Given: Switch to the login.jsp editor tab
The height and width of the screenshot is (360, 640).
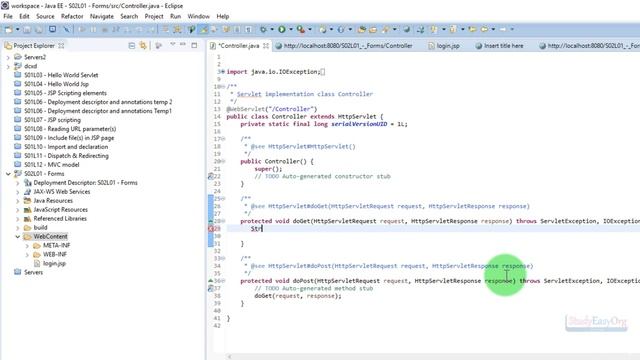Looking at the screenshot, I should click(444, 46).
